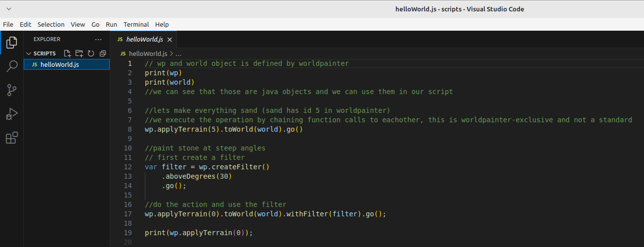644x247 pixels.
Task: Open the Source Control view
Action: (x=11, y=90)
